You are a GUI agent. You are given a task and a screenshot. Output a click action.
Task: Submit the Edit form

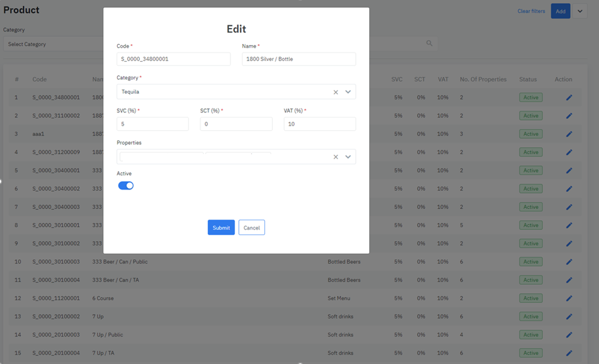pos(221,227)
